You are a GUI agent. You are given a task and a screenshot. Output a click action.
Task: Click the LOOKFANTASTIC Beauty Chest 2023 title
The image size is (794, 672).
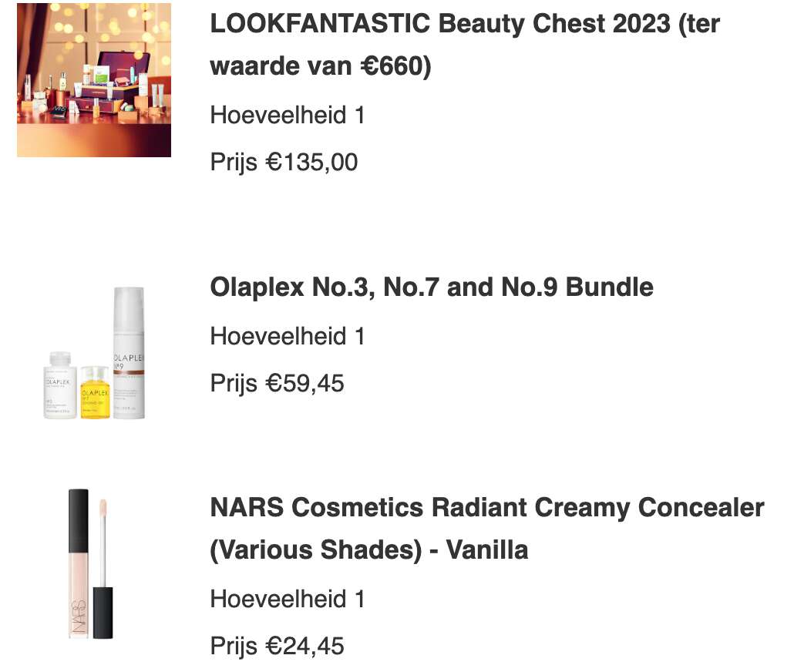(x=465, y=45)
